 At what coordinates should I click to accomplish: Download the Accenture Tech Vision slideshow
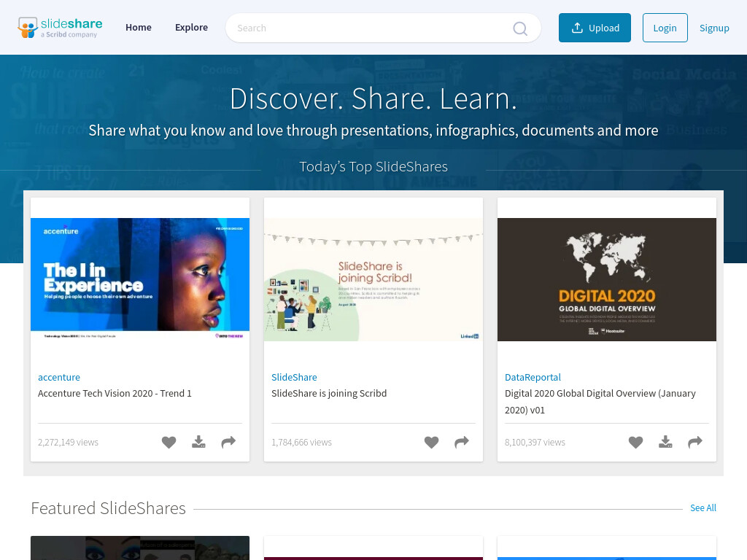(x=198, y=442)
